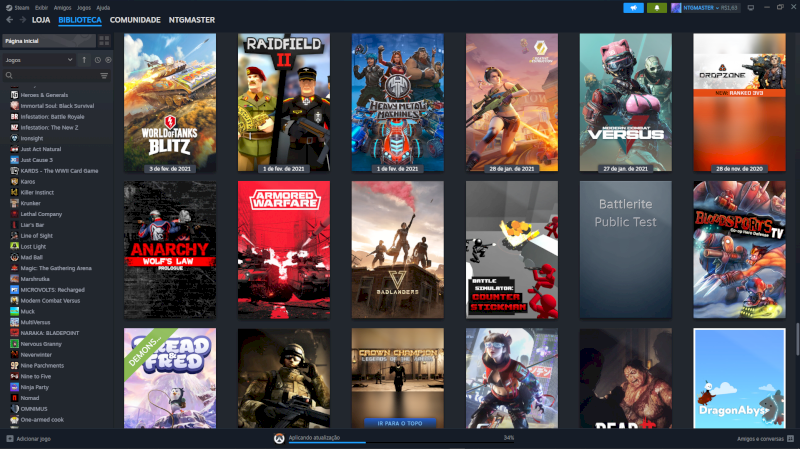Open Heavy Metal Machines cover
The height and width of the screenshot is (449, 800).
397,103
